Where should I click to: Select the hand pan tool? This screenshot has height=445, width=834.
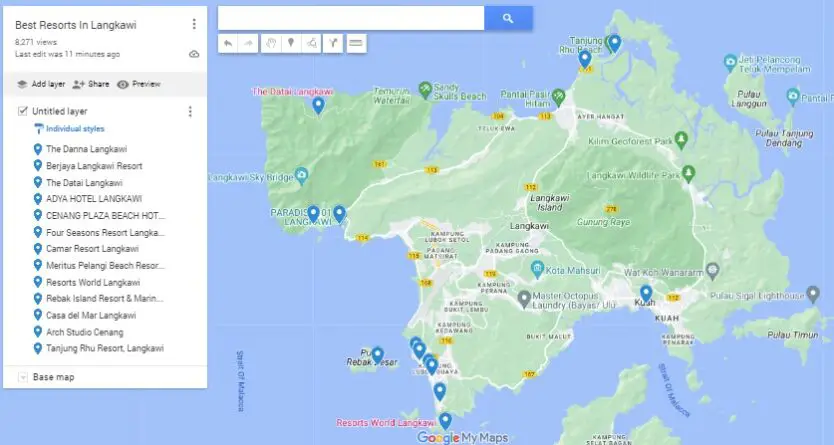point(271,44)
